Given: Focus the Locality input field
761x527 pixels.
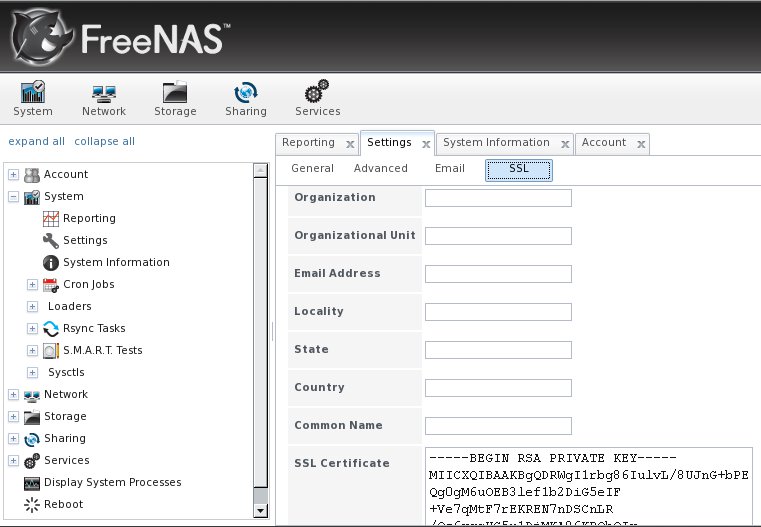Looking at the screenshot, I should point(498,312).
